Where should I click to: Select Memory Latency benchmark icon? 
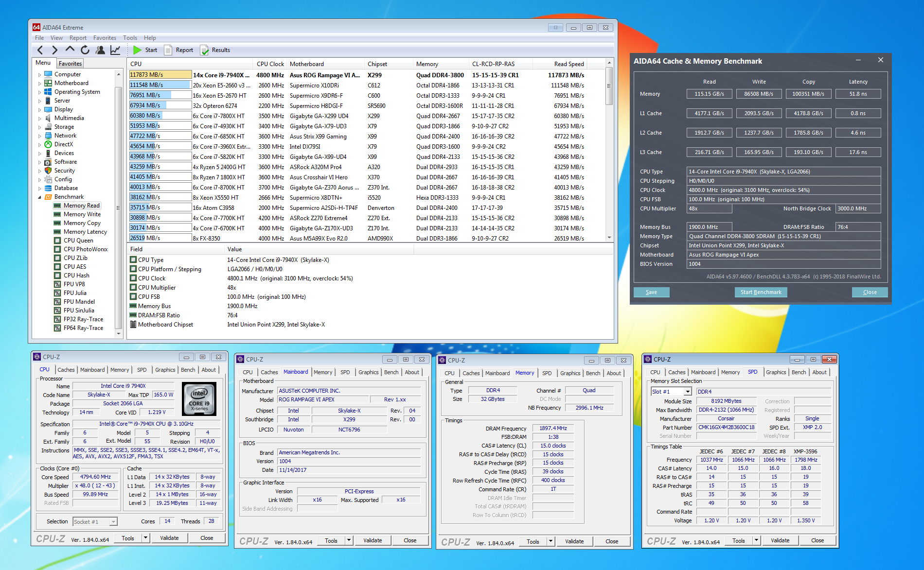[57, 232]
